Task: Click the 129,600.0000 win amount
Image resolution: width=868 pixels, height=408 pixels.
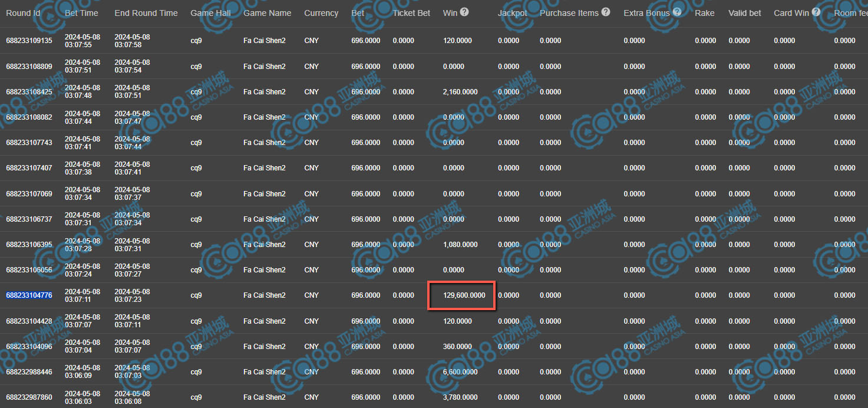Action: pos(464,295)
